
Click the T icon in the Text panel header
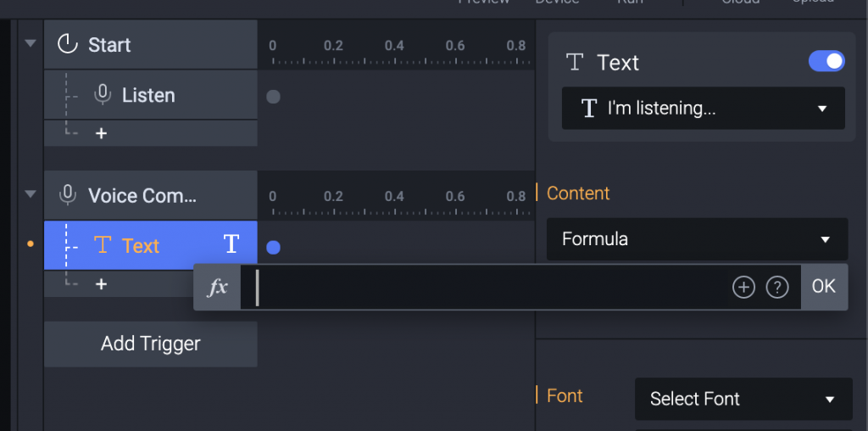pos(575,62)
